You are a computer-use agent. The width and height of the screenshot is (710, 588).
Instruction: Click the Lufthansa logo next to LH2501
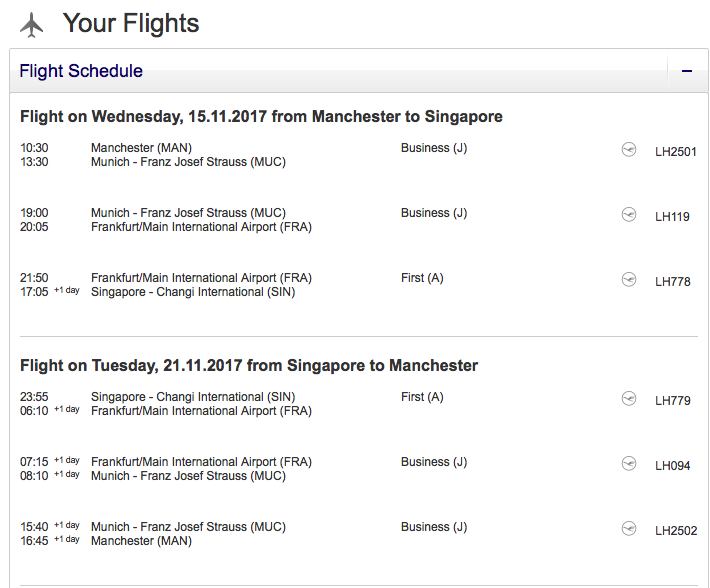pos(629,149)
